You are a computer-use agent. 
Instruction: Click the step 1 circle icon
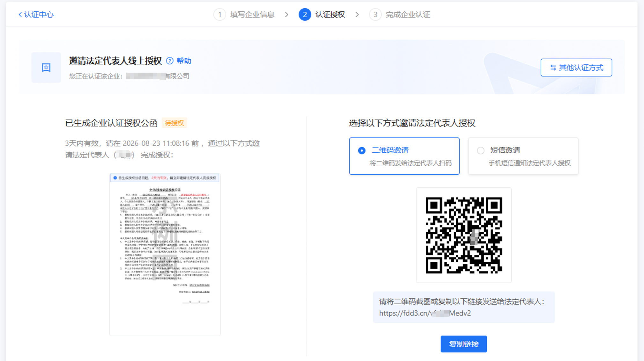[x=220, y=15]
